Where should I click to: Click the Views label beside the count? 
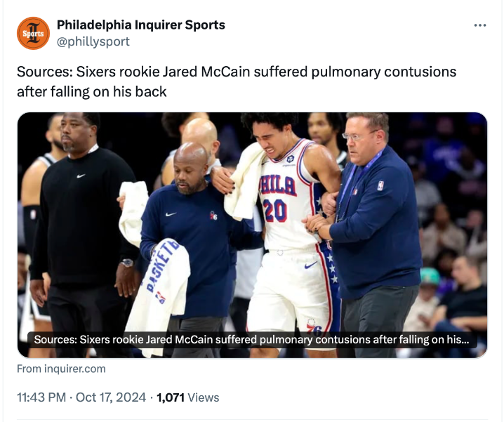204,397
